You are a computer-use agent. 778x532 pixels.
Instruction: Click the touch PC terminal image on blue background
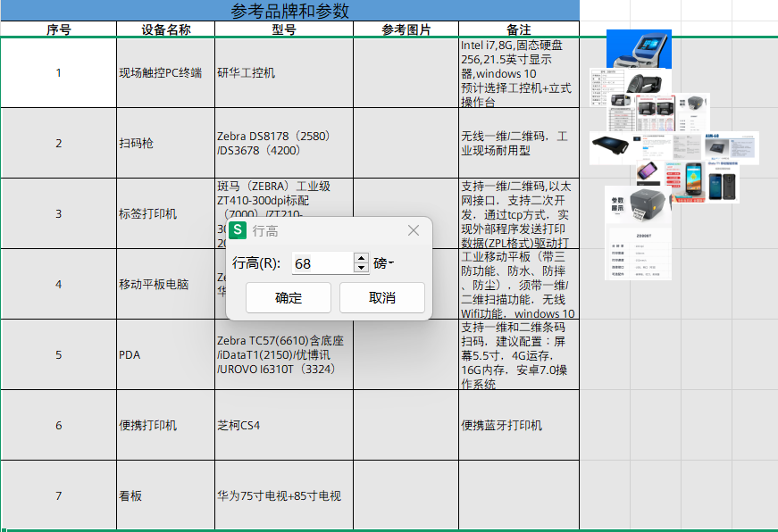pyautogui.click(x=639, y=48)
